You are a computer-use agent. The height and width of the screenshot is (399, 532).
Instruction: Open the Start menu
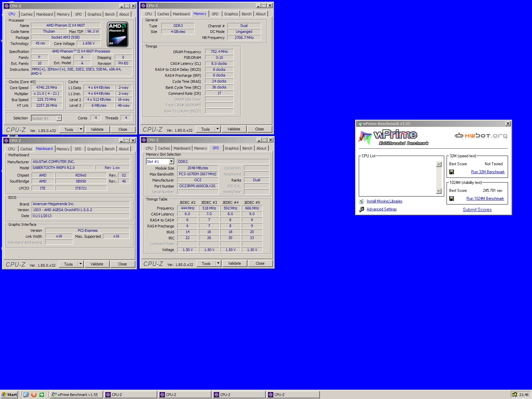click(9, 395)
